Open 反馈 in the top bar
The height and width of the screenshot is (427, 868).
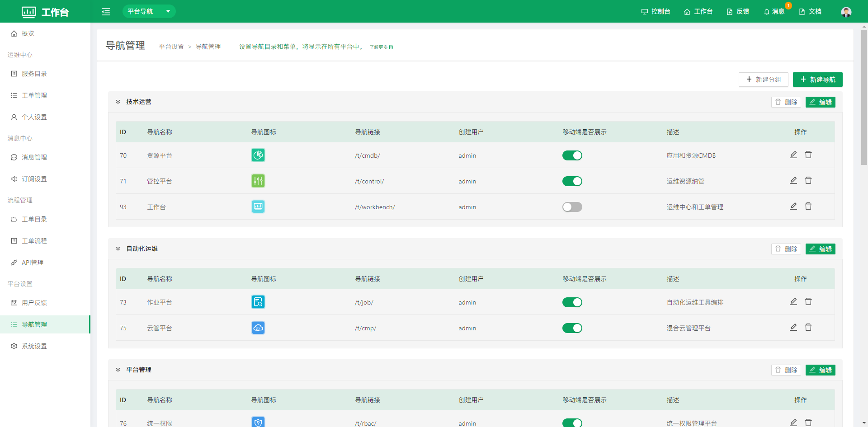tap(738, 11)
